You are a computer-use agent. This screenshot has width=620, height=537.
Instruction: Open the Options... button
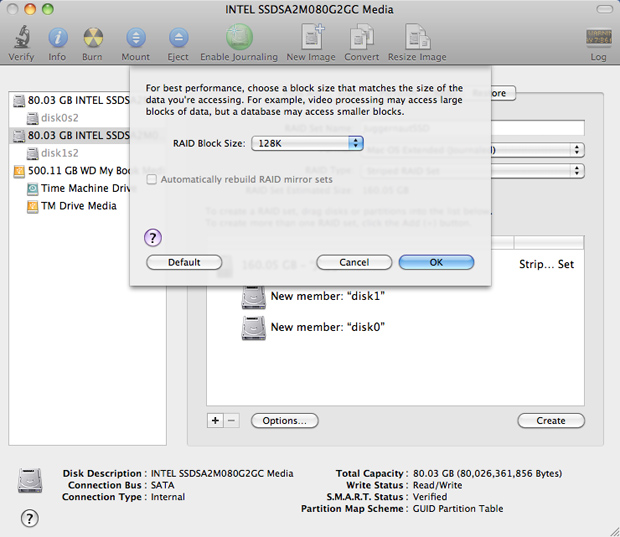click(x=285, y=421)
